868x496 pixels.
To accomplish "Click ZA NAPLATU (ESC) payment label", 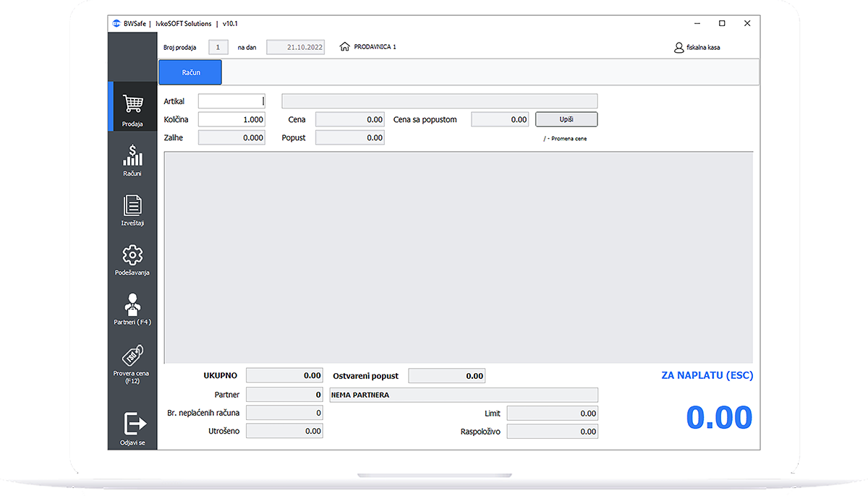I will [707, 375].
